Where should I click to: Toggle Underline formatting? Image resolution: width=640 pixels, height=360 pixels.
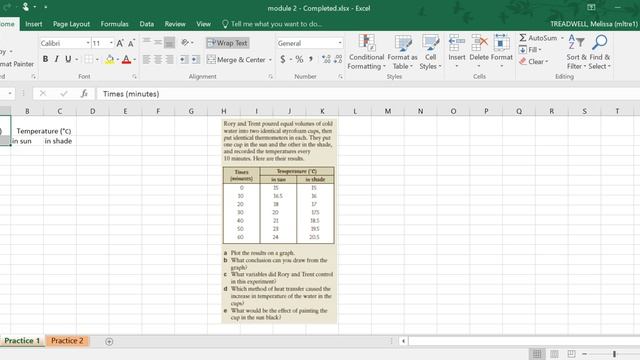point(68,59)
